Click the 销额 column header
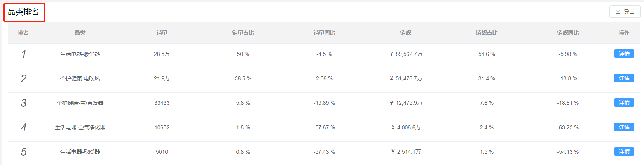Viewport: 644px width, 165px height. (405, 33)
